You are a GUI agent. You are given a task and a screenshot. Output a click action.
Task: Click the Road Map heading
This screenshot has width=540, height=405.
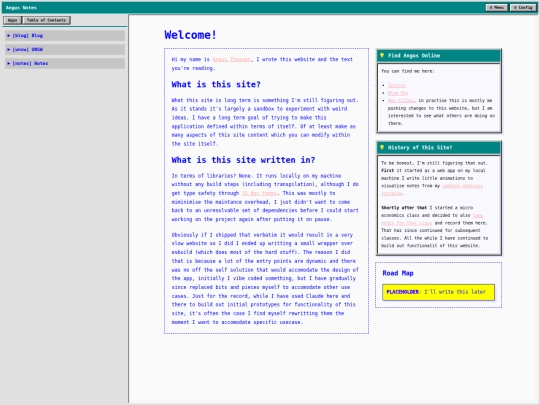(x=398, y=273)
